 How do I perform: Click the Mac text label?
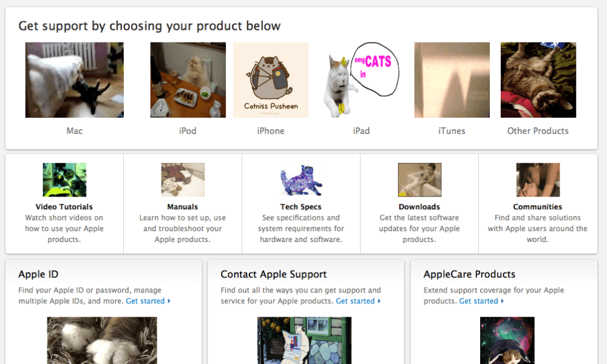tap(75, 131)
